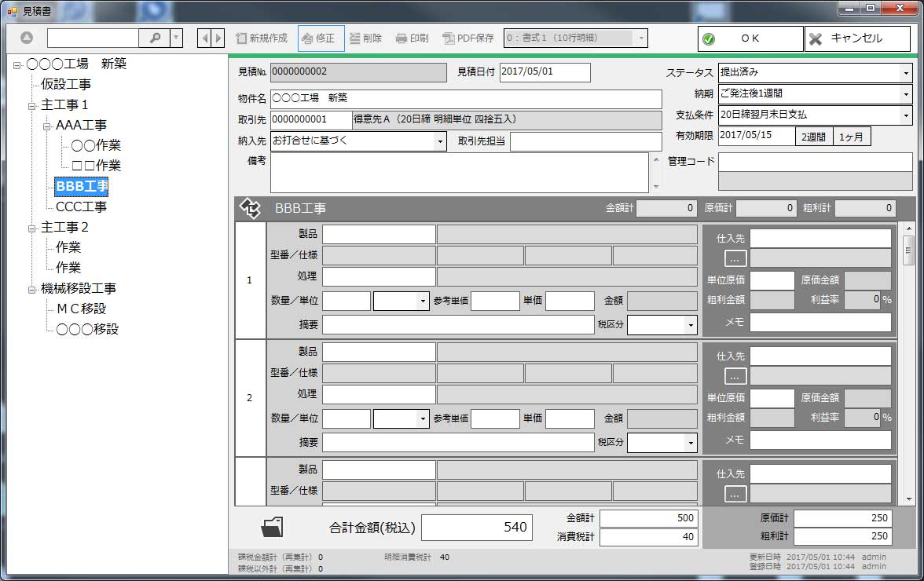The width and height of the screenshot is (924, 581).
Task: Click the 単価 field in row 1
Action: point(570,301)
